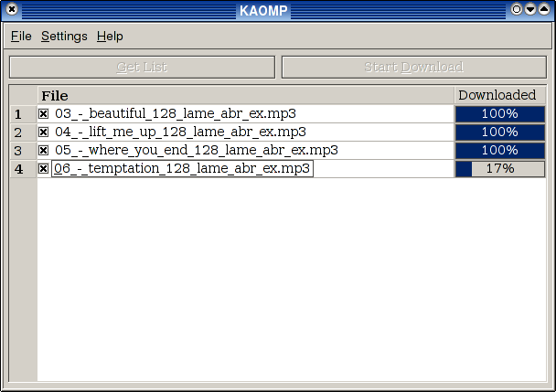Screen dimensions: 556x392
Task: Uncheck the 03_-_beautiful file checkbox
Action: point(43,114)
